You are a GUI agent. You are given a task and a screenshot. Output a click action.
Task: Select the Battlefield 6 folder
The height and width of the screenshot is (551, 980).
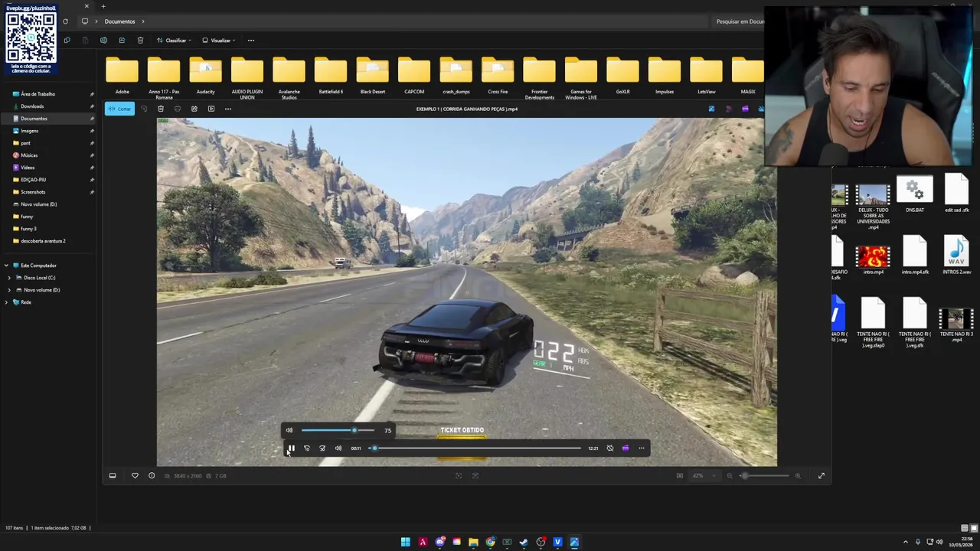click(x=331, y=76)
